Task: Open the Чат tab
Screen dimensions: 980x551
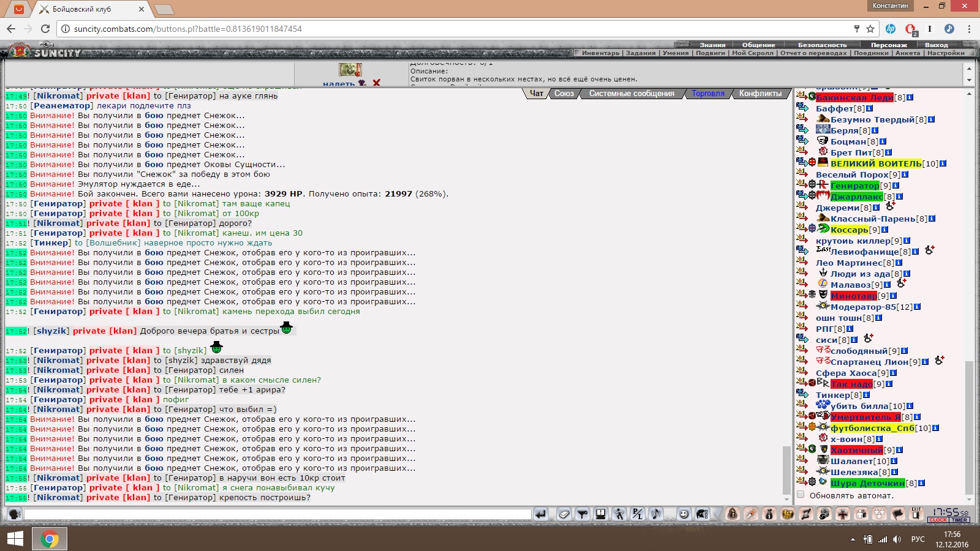Action: pos(537,94)
